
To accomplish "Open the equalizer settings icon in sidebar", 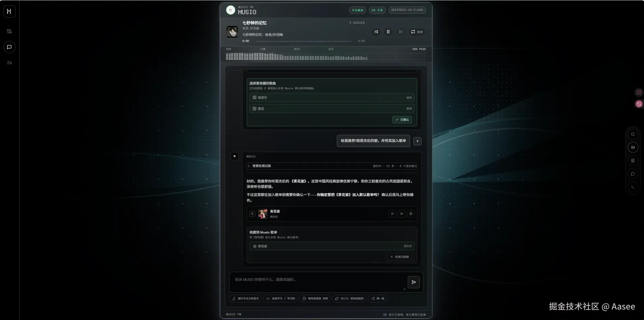I will click(x=9, y=31).
